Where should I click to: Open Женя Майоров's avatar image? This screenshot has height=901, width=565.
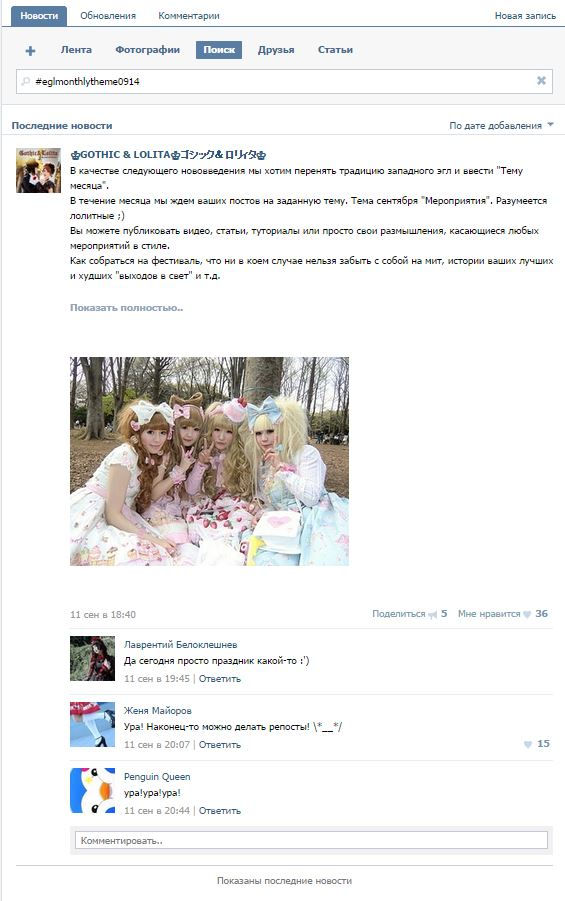(93, 724)
